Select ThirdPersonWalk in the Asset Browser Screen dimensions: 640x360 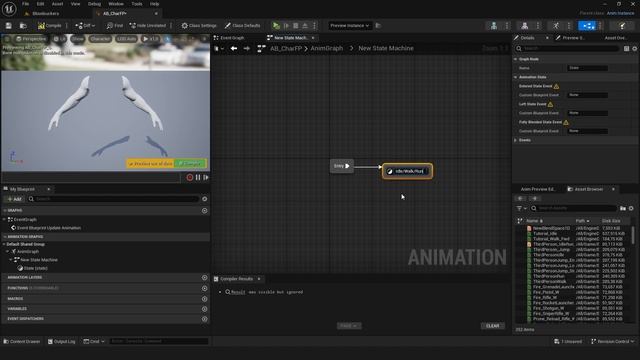(549, 282)
